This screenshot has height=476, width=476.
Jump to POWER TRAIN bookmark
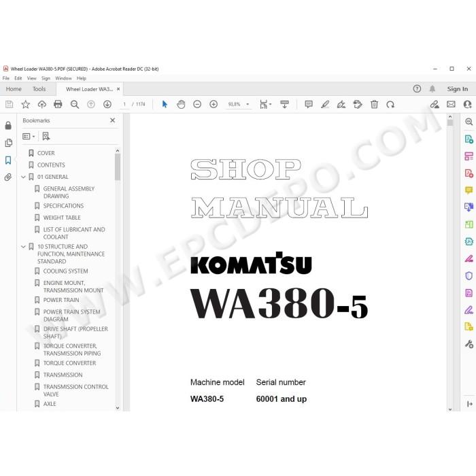[61, 300]
